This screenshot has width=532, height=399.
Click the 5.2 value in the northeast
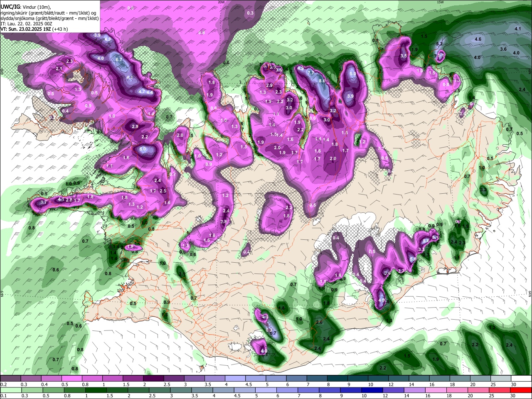tap(439, 44)
